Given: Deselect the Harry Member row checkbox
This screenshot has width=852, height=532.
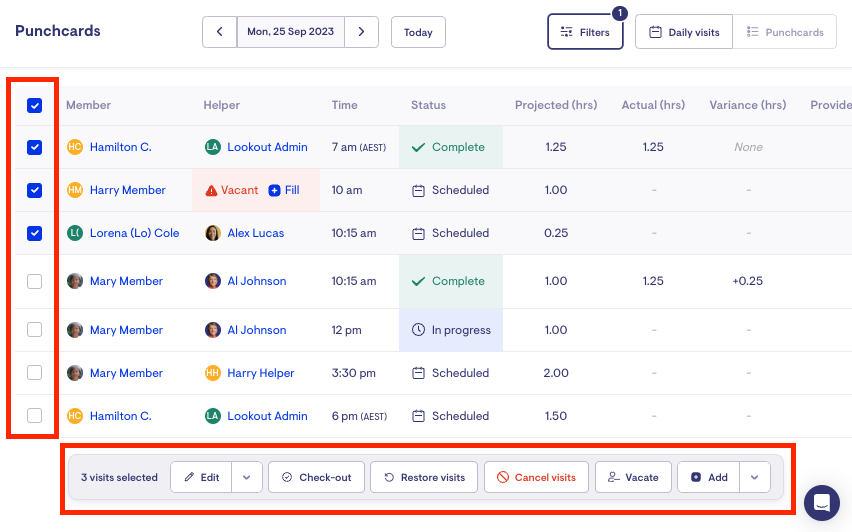Looking at the screenshot, I should coord(35,190).
